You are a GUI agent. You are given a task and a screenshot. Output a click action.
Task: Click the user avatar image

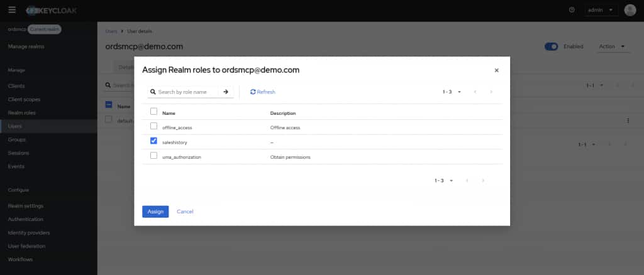click(630, 10)
